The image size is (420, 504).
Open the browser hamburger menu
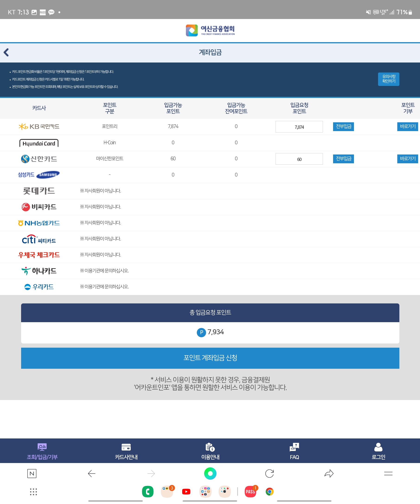click(x=388, y=473)
